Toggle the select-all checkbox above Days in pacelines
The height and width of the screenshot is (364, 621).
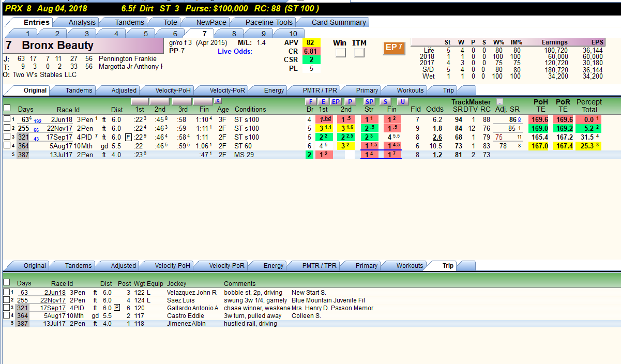7,108
